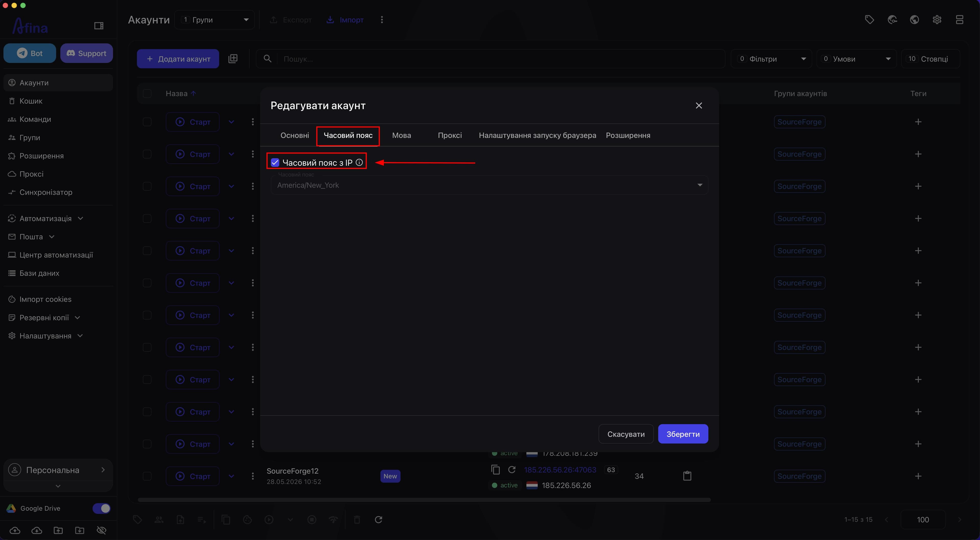Open the three-dot menu next to Імпорт
980x540 pixels.
pyautogui.click(x=382, y=20)
